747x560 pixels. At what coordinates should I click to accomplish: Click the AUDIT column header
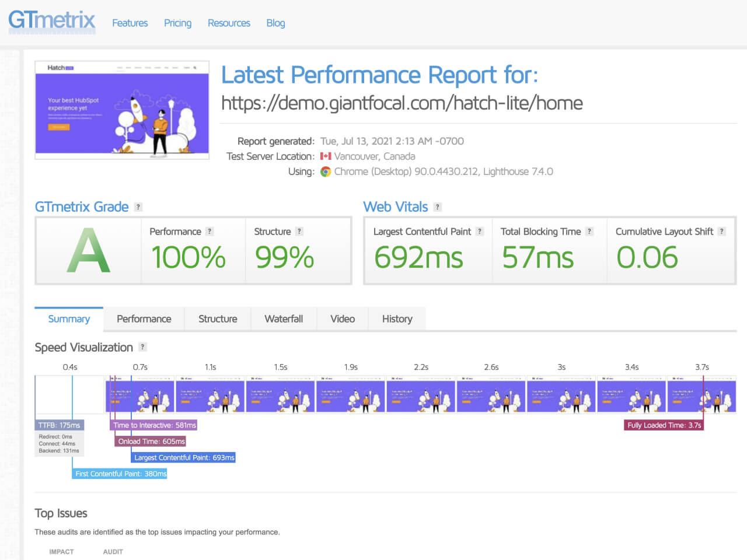pyautogui.click(x=113, y=551)
